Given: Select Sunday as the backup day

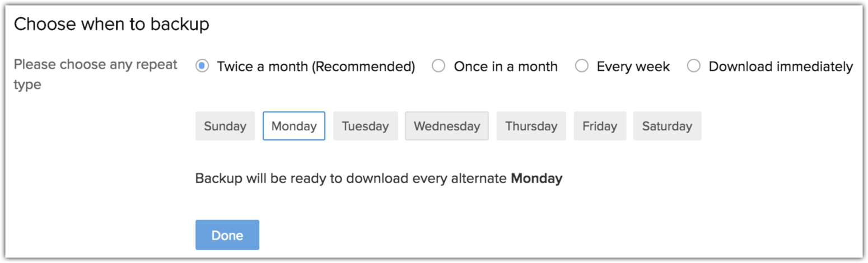Looking at the screenshot, I should pos(225,126).
